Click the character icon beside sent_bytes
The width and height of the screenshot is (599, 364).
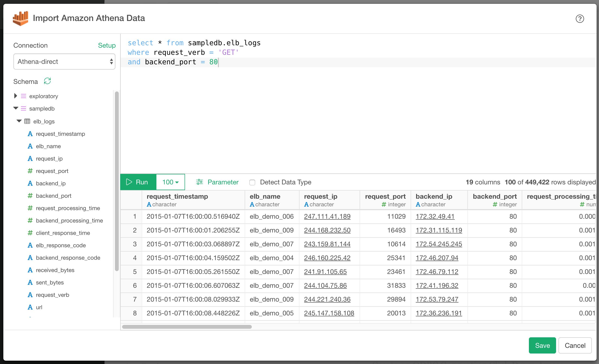(30, 282)
